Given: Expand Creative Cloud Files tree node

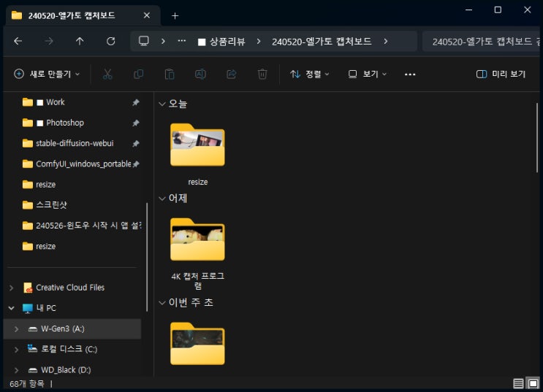Looking at the screenshot, I should (x=12, y=288).
